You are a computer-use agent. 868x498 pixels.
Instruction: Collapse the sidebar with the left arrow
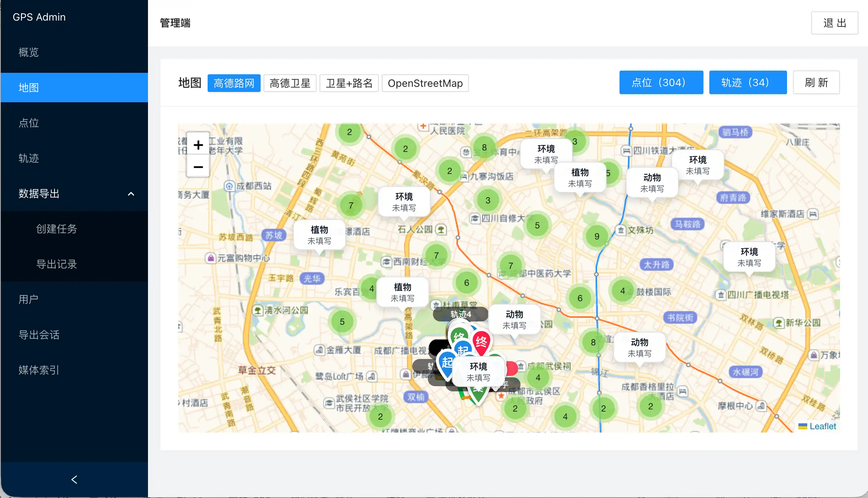74,480
